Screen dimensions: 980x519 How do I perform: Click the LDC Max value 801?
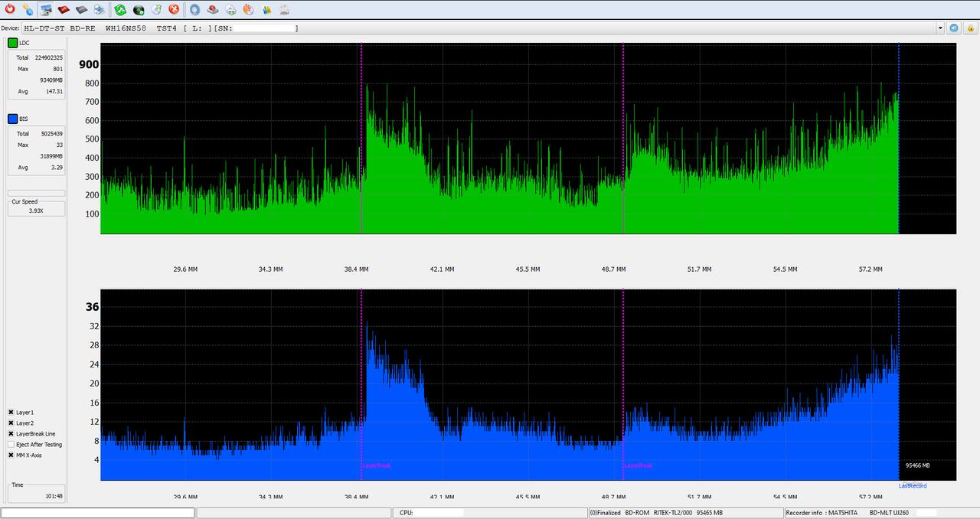click(58, 69)
